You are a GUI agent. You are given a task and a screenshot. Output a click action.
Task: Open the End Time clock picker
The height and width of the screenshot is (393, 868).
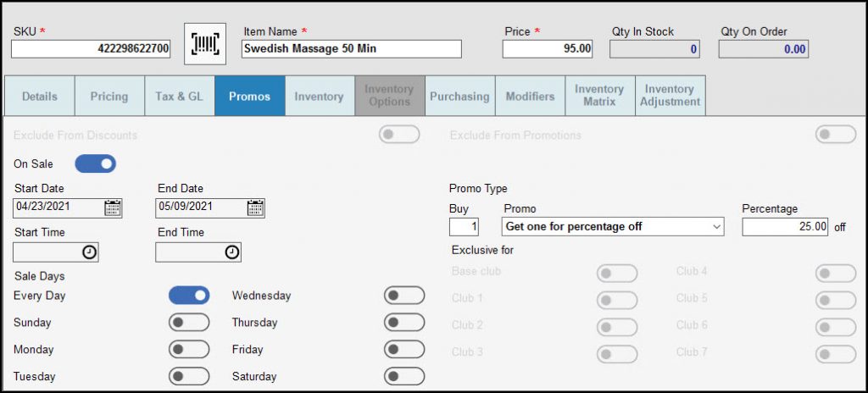click(232, 252)
